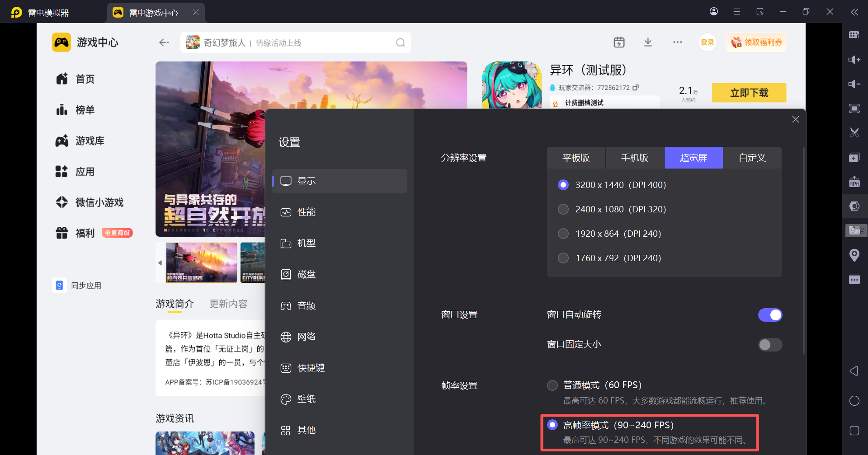Image resolution: width=868 pixels, height=455 pixels.
Task: Click the 登录 login button
Action: [708, 42]
